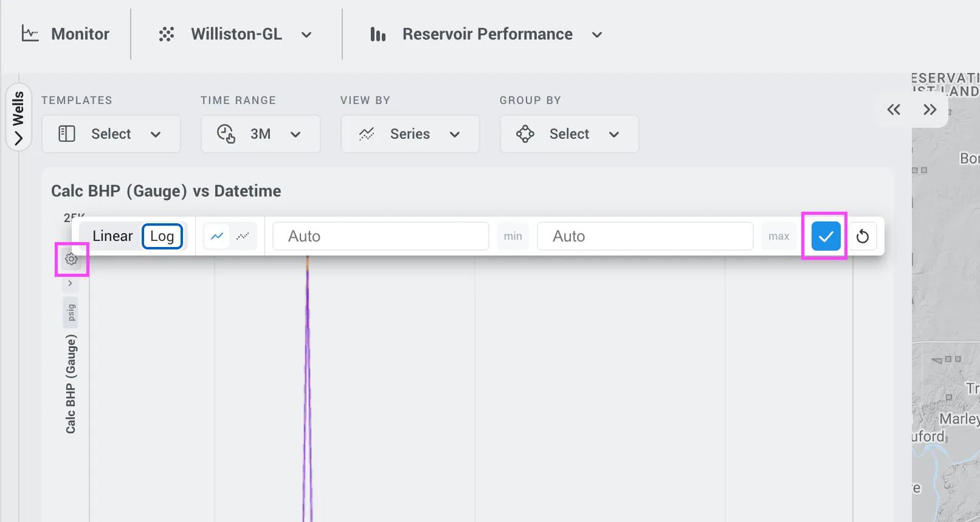Screen dimensions: 980x522
Task: Select dotted scatter display style
Action: (x=243, y=236)
